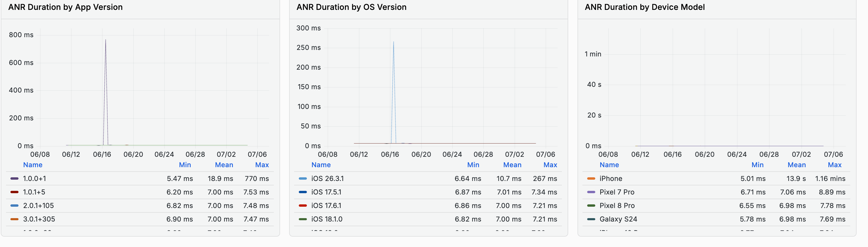Click the 3.0.1+305 series color swatch
The width and height of the screenshot is (868, 247).
click(x=15, y=219)
